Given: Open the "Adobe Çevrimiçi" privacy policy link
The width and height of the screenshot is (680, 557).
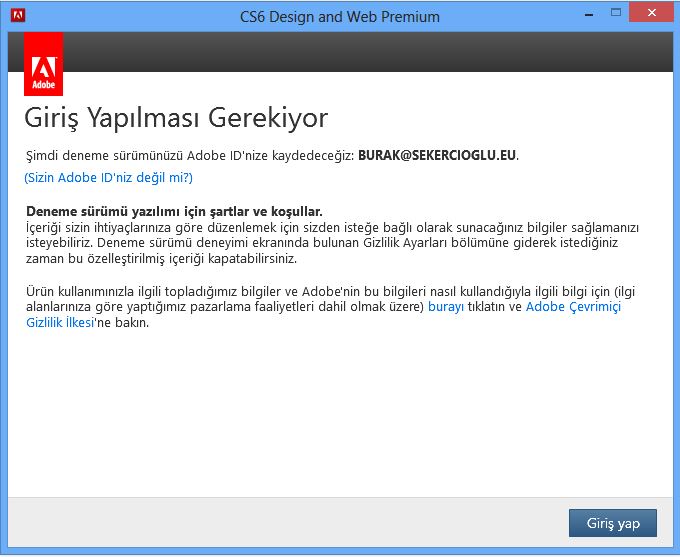Looking at the screenshot, I should [573, 307].
